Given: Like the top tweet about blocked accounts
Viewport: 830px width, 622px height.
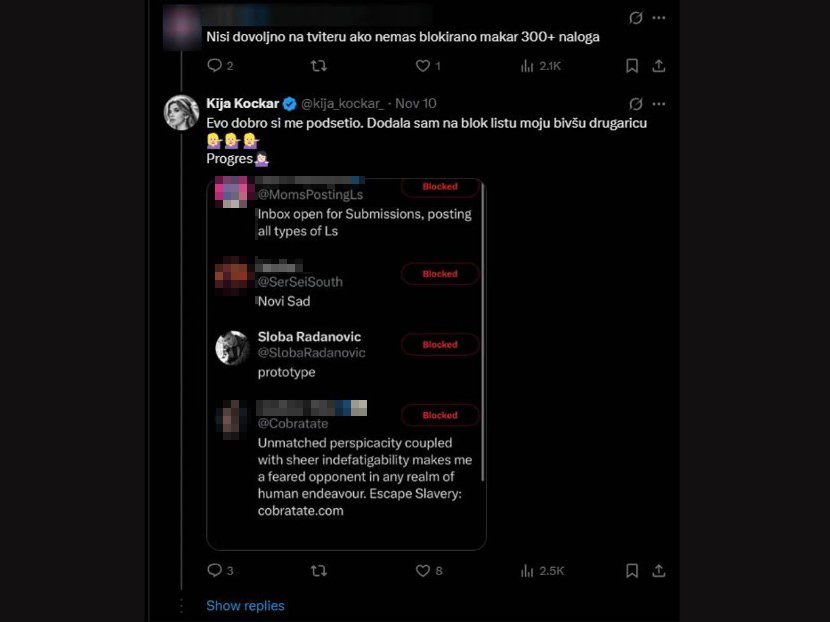Looking at the screenshot, I should pos(423,66).
